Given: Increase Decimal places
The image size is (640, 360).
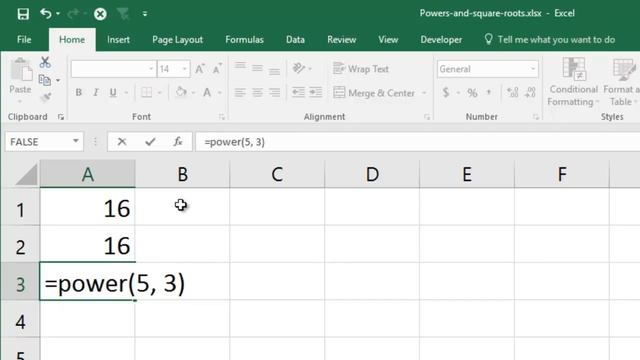Looking at the screenshot, I should click(x=513, y=93).
